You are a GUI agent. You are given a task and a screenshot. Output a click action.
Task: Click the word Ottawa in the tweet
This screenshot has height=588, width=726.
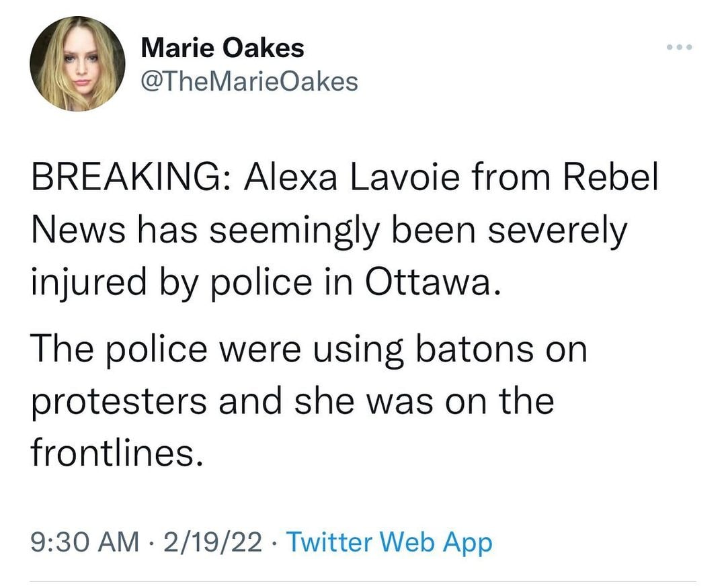pos(428,282)
